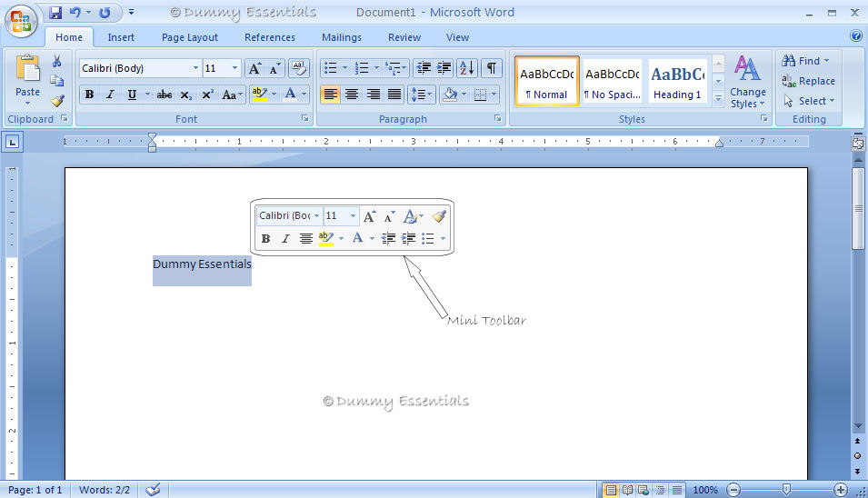Open the ribbon font size dropdown
868x498 pixels.
tap(234, 68)
